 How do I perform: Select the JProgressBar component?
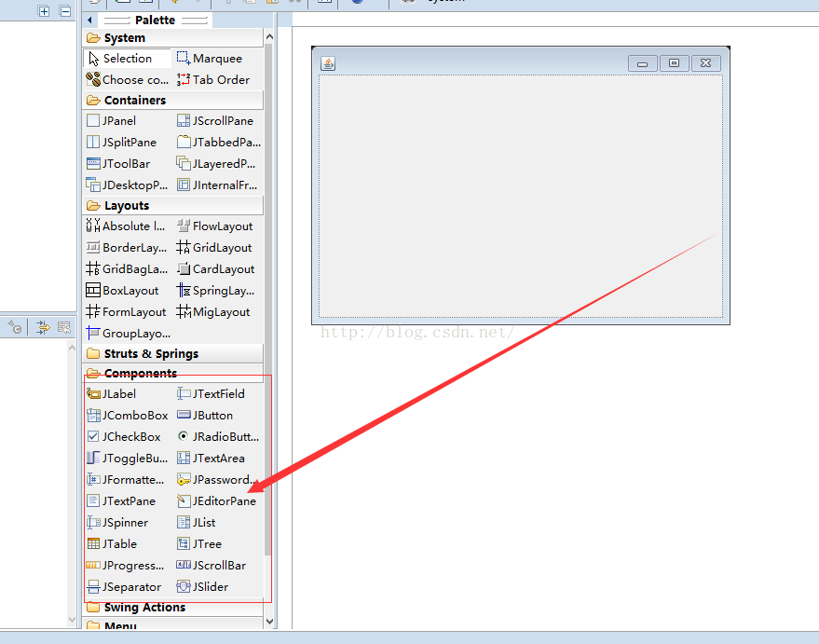(126, 565)
